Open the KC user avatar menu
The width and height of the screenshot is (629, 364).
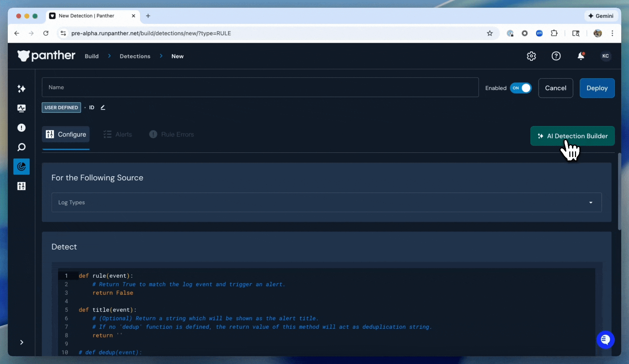(605, 56)
